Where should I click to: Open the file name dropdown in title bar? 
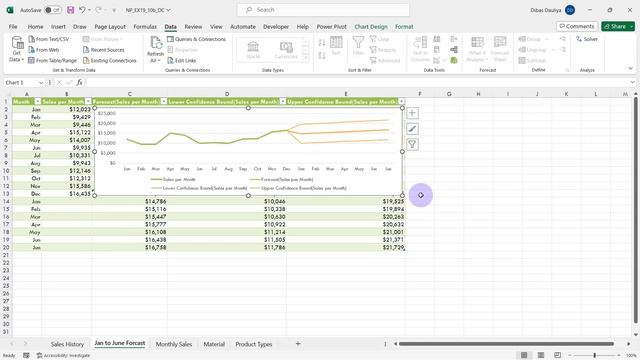(168, 10)
